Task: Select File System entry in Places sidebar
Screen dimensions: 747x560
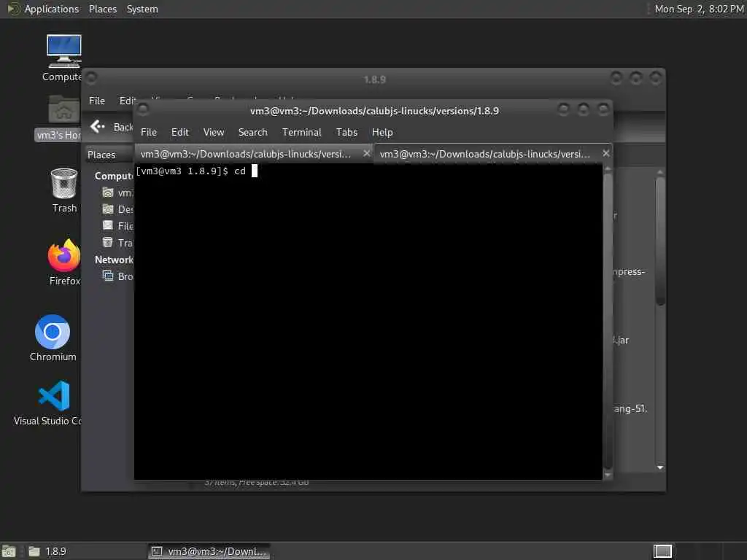Action: [117, 226]
